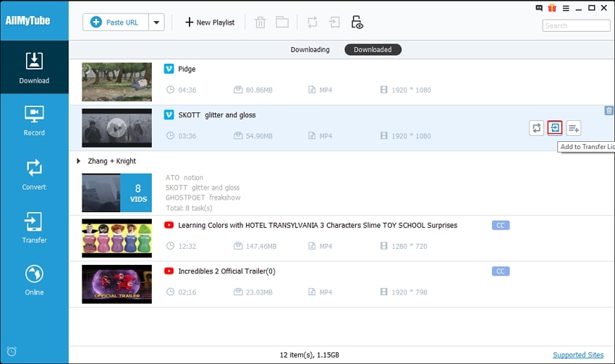
Task: Click the 02:16 duration value
Action: [x=187, y=292]
